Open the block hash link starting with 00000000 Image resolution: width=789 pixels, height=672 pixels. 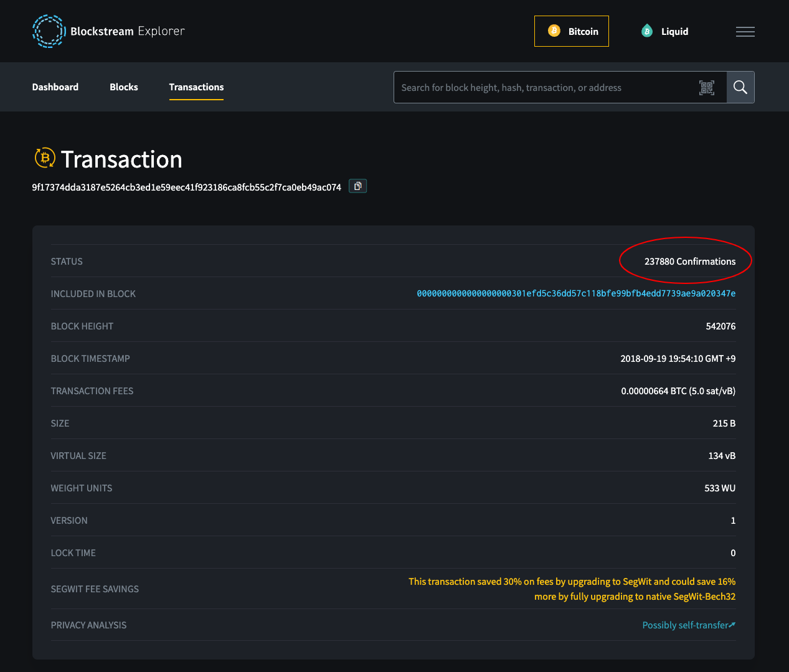tap(577, 293)
